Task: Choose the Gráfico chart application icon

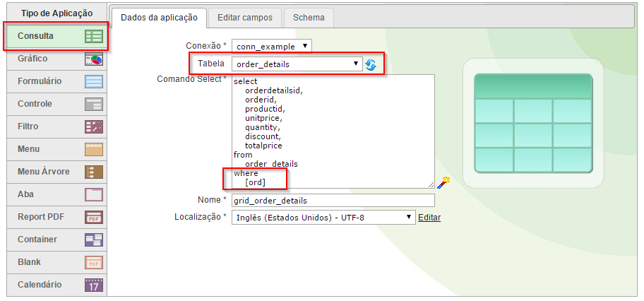Action: [x=94, y=59]
